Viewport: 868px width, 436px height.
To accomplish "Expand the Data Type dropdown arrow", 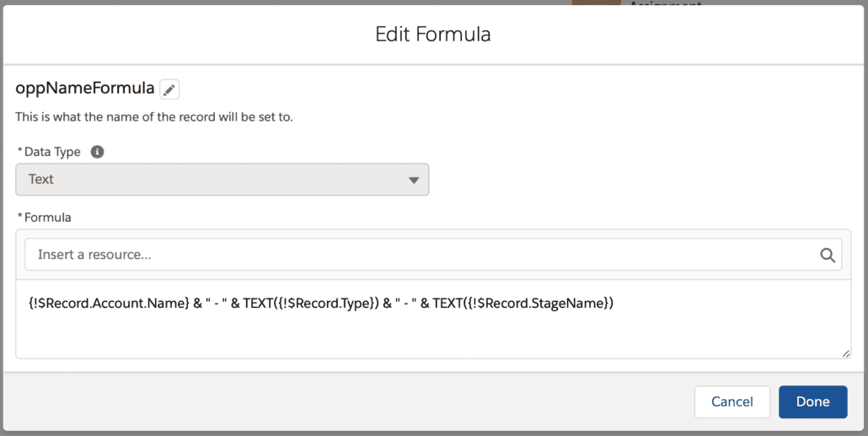I will [x=413, y=180].
